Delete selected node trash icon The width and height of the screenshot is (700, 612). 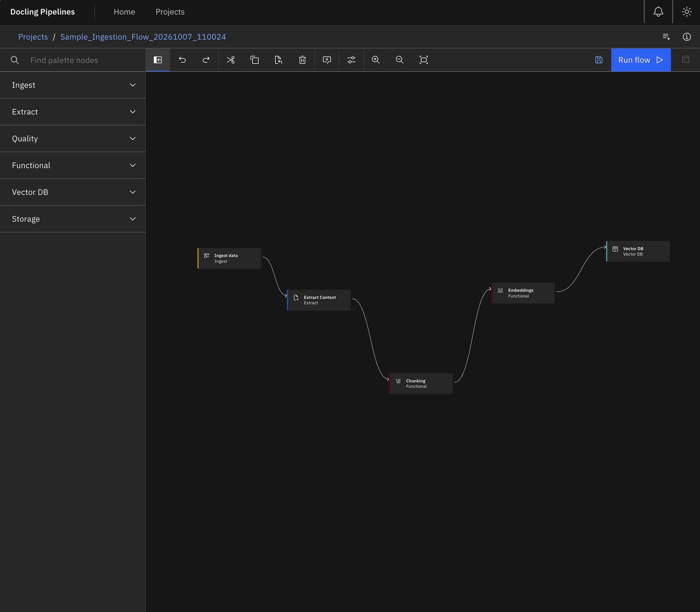pyautogui.click(x=302, y=60)
